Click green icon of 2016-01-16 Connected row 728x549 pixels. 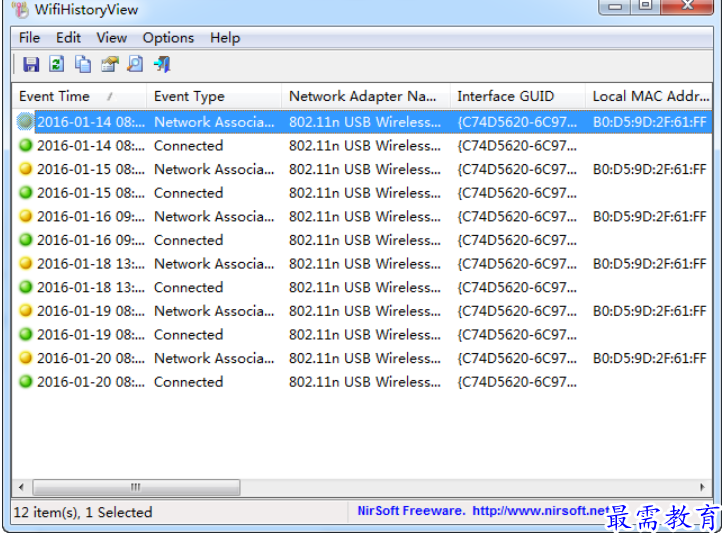pyautogui.click(x=26, y=240)
